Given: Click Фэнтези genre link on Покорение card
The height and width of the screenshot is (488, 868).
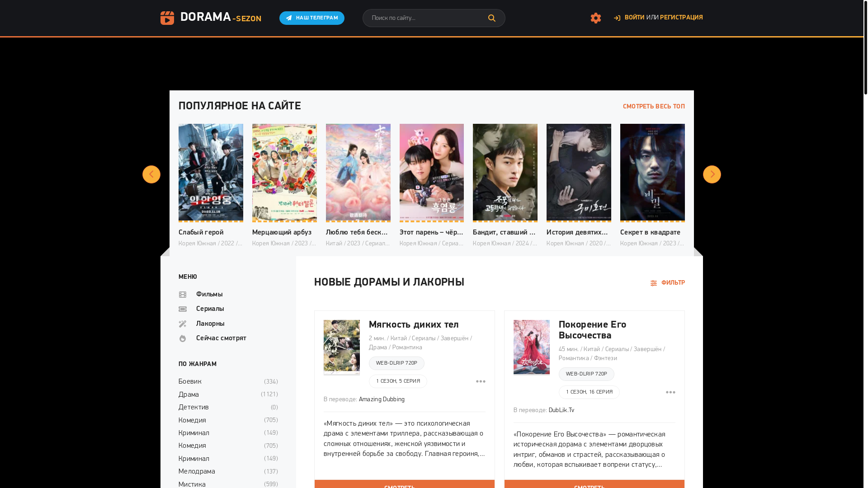Looking at the screenshot, I should point(605,358).
